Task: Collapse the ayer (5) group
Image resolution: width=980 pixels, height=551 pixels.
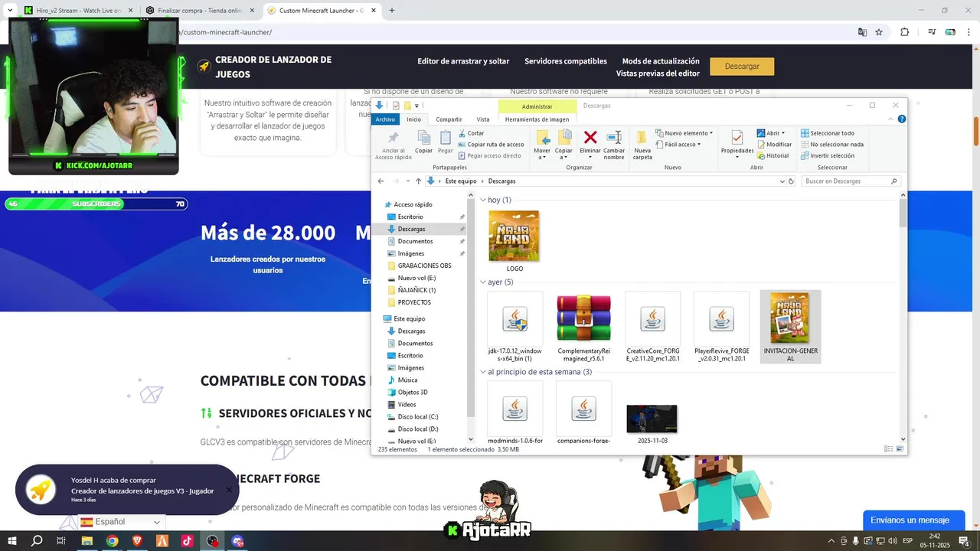Action: tap(483, 282)
